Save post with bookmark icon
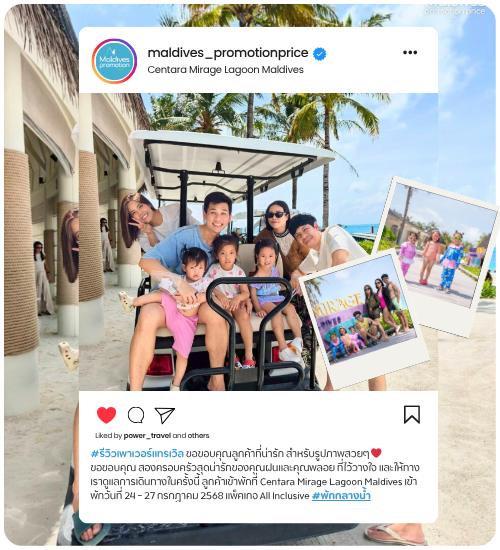Viewport: 500px width, 550px height. (x=412, y=415)
